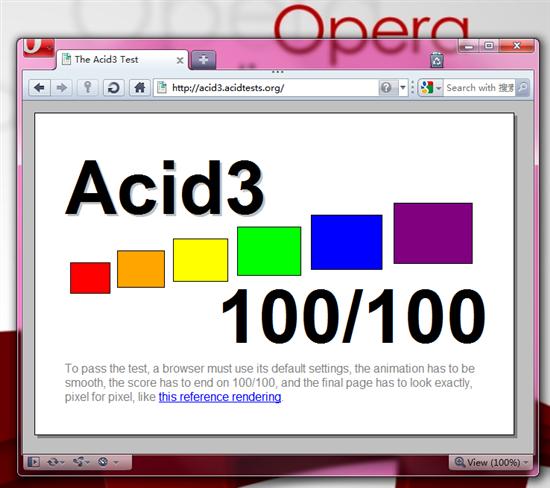Click the red square
Image resolution: width=550 pixels, height=488 pixels.
(x=90, y=278)
